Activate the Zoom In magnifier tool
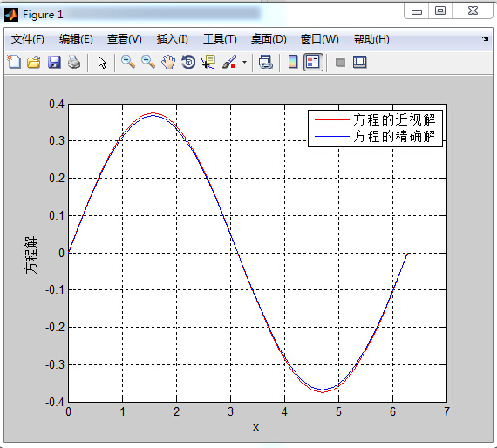This screenshot has width=497, height=448. click(128, 62)
